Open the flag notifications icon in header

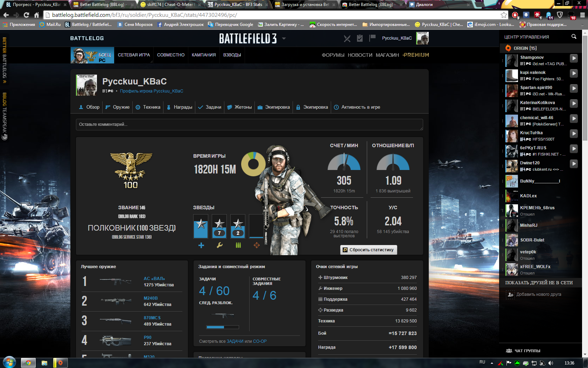tap(372, 38)
